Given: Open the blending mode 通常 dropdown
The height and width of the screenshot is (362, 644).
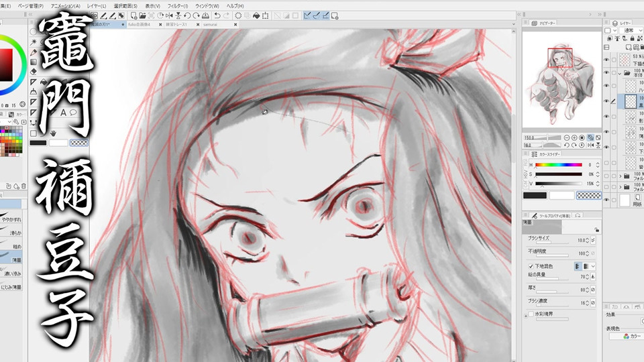Looking at the screenshot, I should tap(632, 30).
